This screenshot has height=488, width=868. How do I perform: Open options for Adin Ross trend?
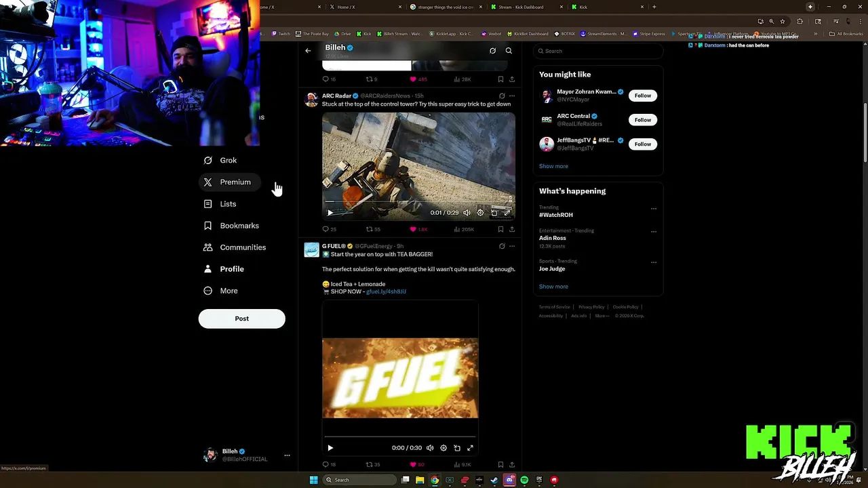pyautogui.click(x=654, y=231)
